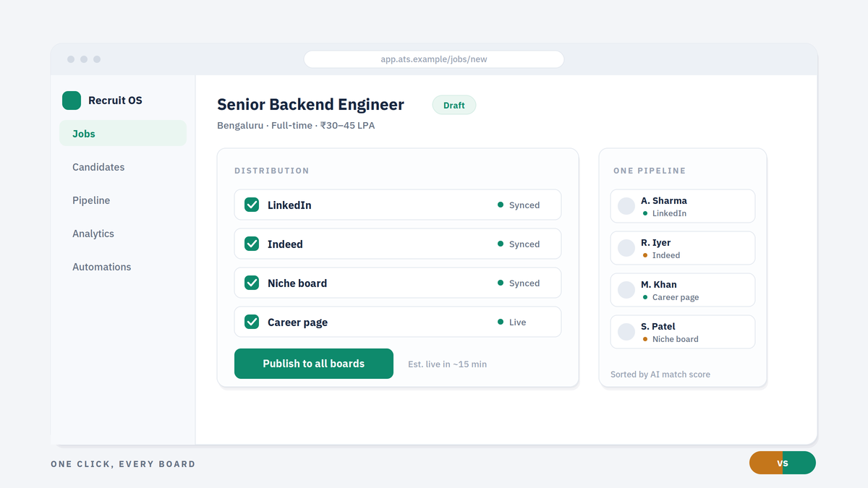Select R. Iyer's avatar circle
Viewport: 868px width, 488px height.
point(626,248)
